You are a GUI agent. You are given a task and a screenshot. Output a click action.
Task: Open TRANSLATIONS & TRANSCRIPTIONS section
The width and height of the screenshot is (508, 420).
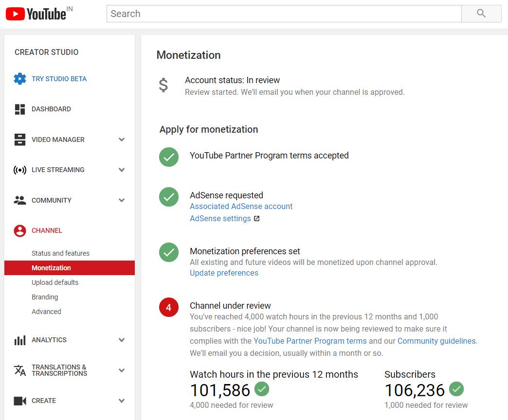(x=59, y=370)
